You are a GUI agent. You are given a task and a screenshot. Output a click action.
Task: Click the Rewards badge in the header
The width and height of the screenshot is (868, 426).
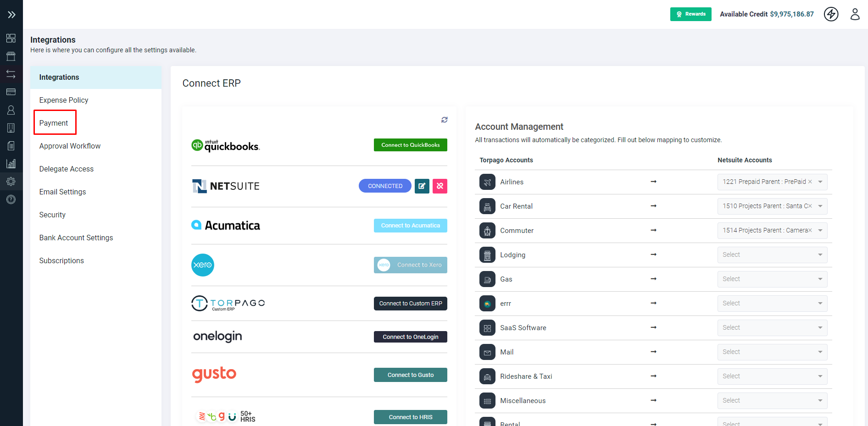(x=690, y=14)
